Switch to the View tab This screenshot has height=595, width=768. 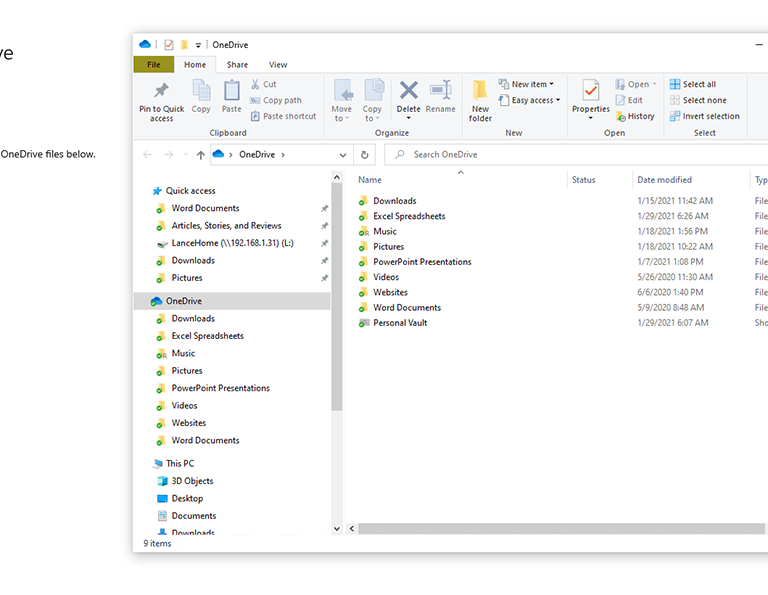point(278,65)
